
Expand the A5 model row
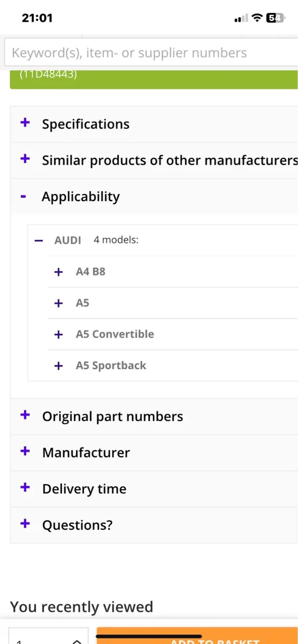59,303
